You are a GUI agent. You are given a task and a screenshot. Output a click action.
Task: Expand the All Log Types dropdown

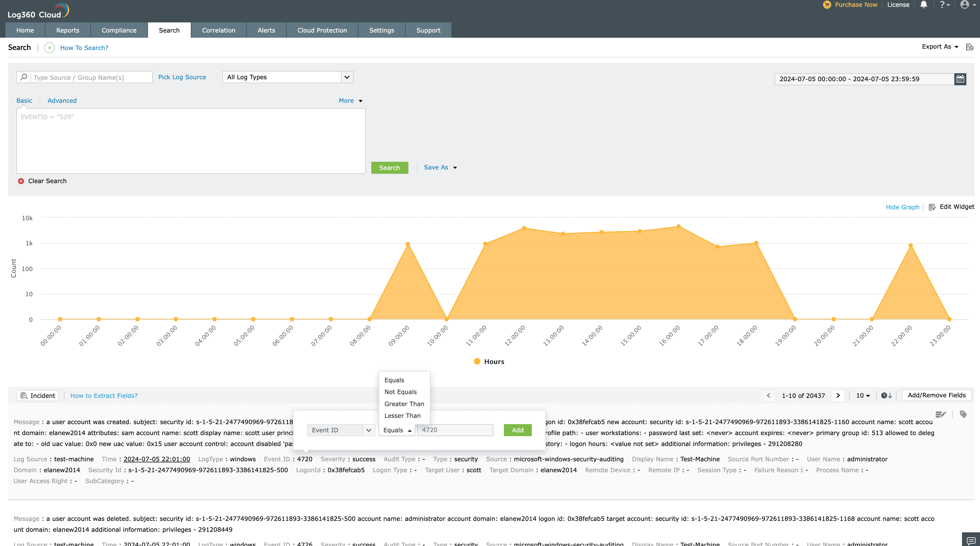[347, 77]
